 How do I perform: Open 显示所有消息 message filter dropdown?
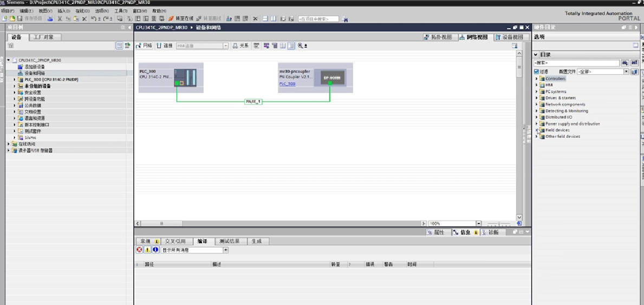225,250
